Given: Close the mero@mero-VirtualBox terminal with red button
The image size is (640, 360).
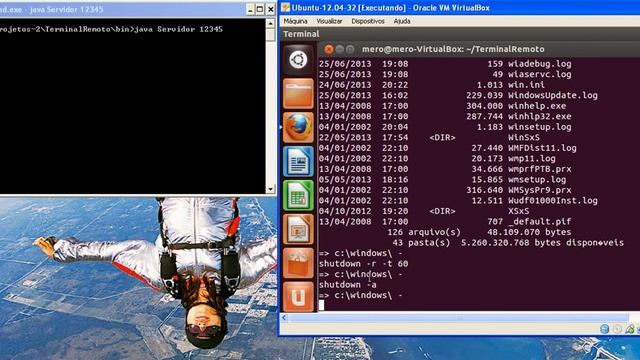Looking at the screenshot, I should coord(329,49).
